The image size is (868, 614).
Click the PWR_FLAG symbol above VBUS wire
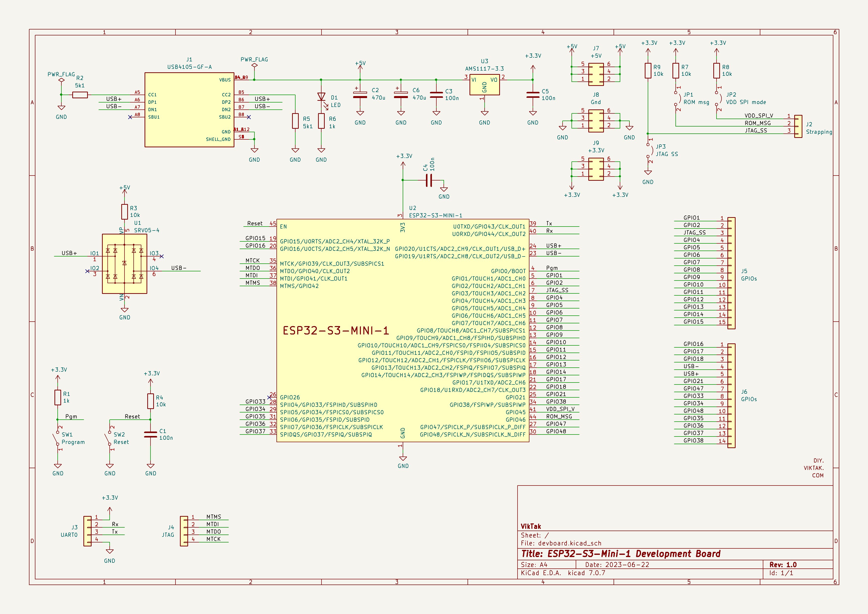tap(254, 65)
